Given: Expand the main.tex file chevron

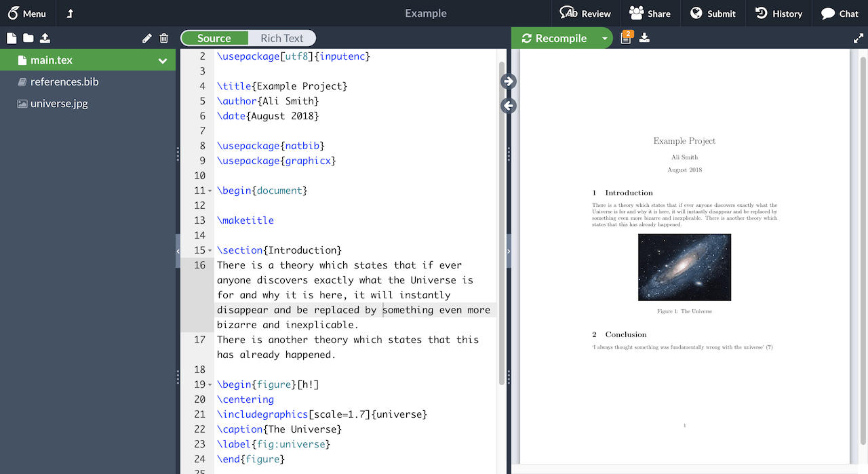Looking at the screenshot, I should [x=162, y=60].
